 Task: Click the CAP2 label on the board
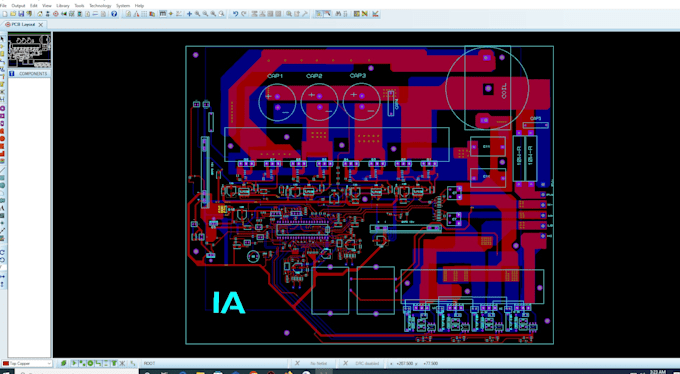(314, 76)
